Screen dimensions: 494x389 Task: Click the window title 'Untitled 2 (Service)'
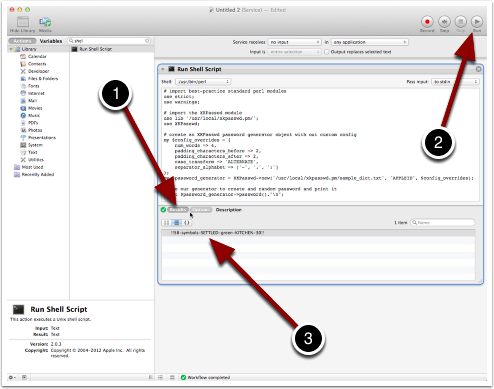tap(239, 10)
